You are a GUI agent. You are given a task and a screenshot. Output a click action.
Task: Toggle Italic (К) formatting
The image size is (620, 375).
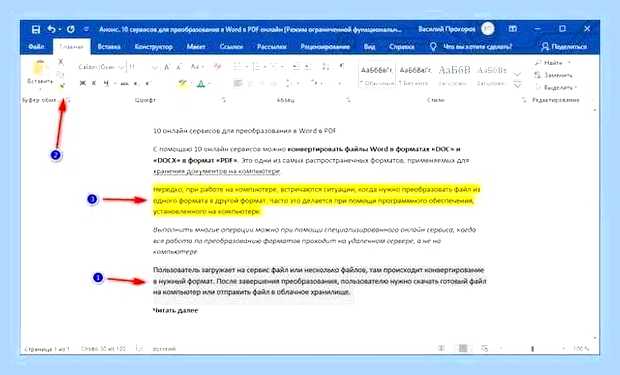[x=94, y=83]
